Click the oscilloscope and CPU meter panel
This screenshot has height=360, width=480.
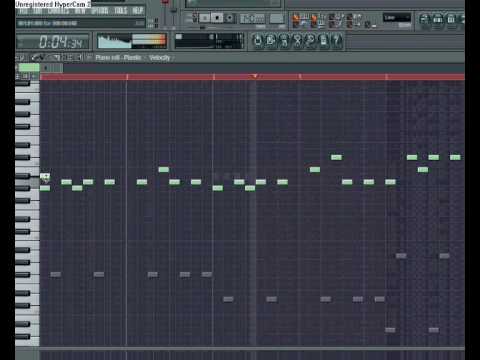tap(131, 41)
